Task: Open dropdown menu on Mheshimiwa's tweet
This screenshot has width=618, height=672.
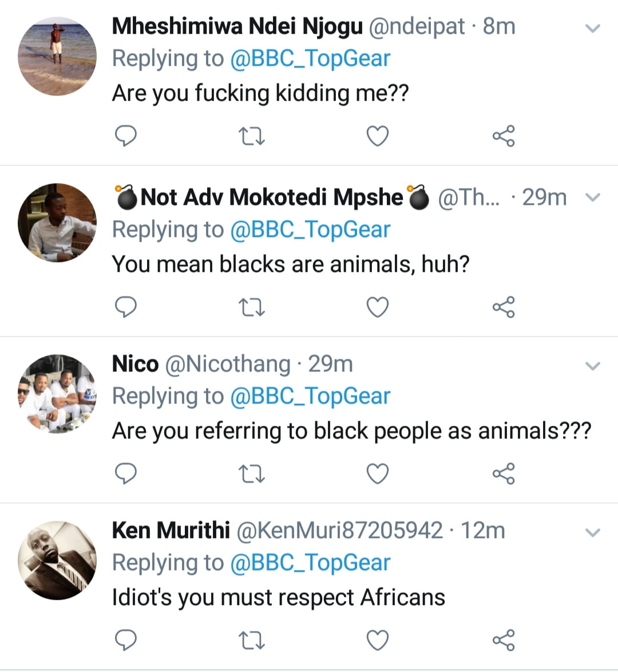Action: pos(593,28)
